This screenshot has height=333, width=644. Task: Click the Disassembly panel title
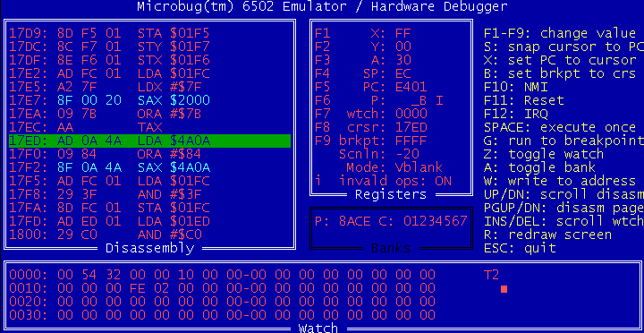click(x=149, y=248)
